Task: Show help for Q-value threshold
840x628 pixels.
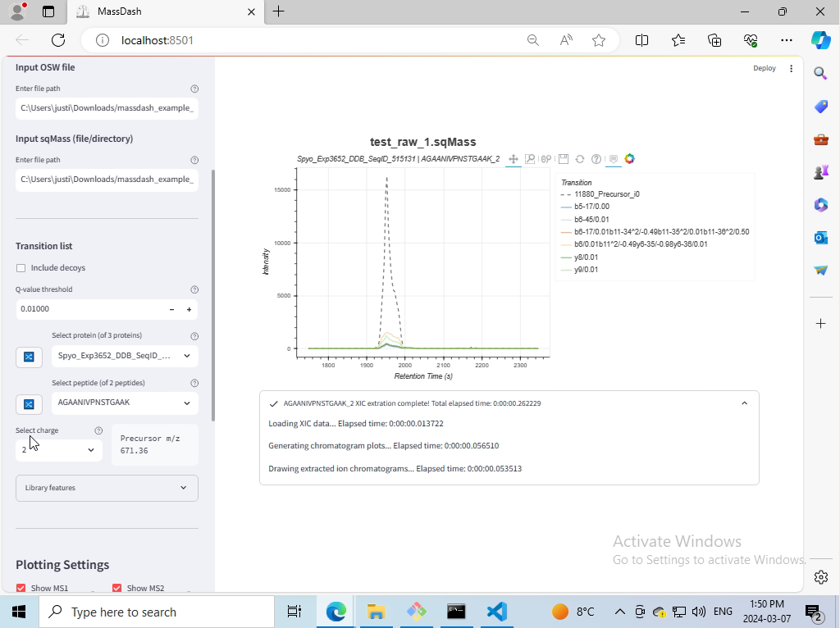Action: (x=194, y=289)
